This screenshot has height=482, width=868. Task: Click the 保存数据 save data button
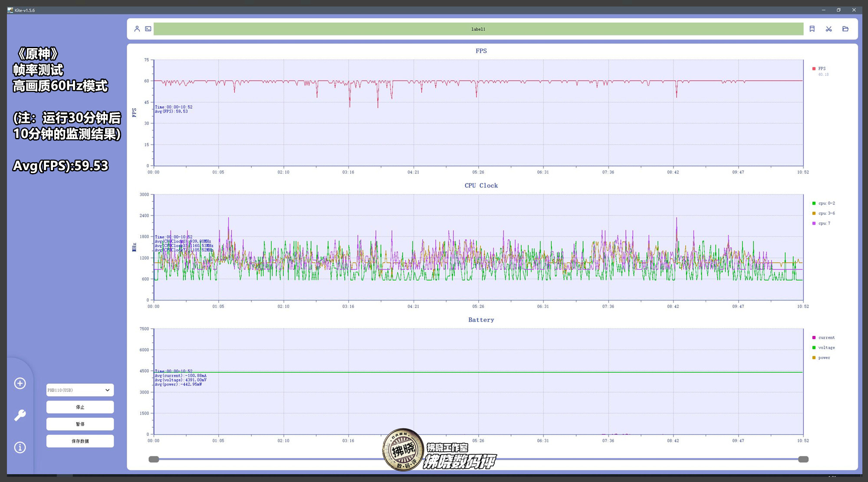click(80, 441)
